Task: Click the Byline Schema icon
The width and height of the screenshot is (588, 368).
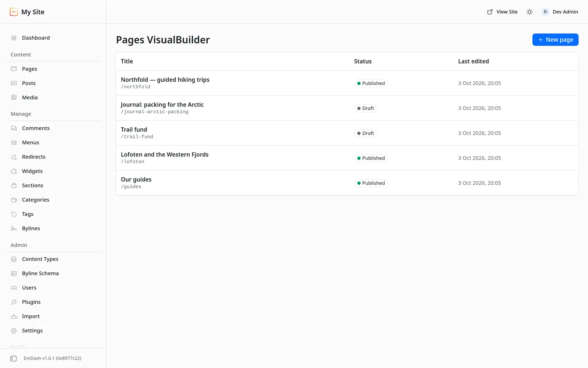Action: tap(14, 273)
